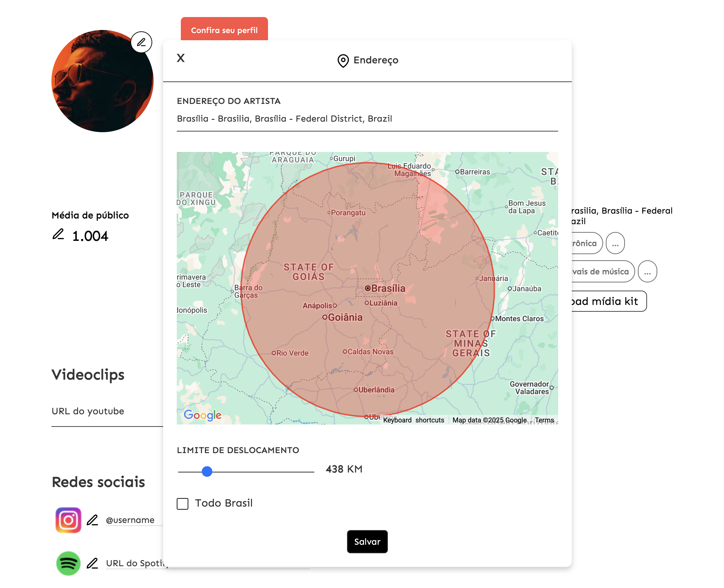
Task: Open the Keyboard shortcuts link below the map
Action: tap(413, 420)
